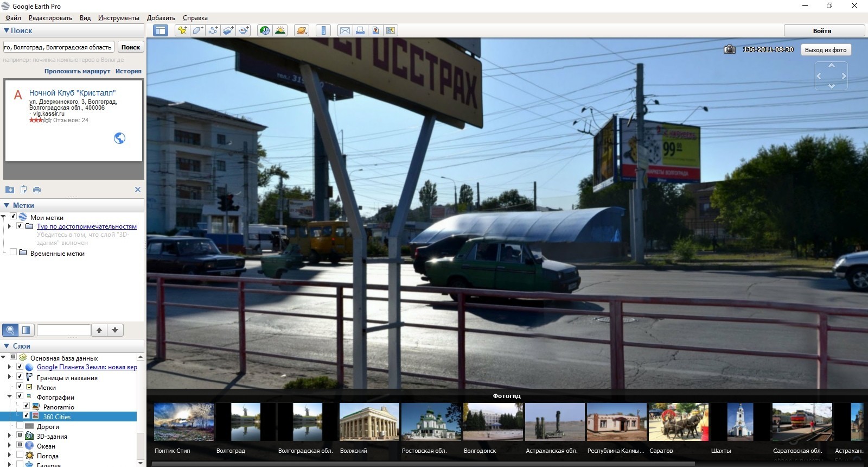The image size is (868, 467).
Task: Copy search results to clipboard icon
Action: (x=23, y=190)
